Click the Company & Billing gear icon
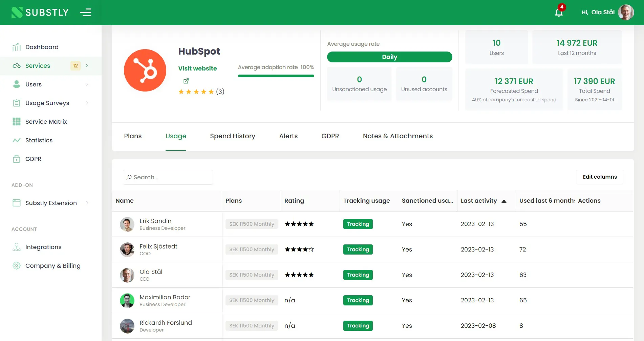644x341 pixels. click(x=17, y=266)
